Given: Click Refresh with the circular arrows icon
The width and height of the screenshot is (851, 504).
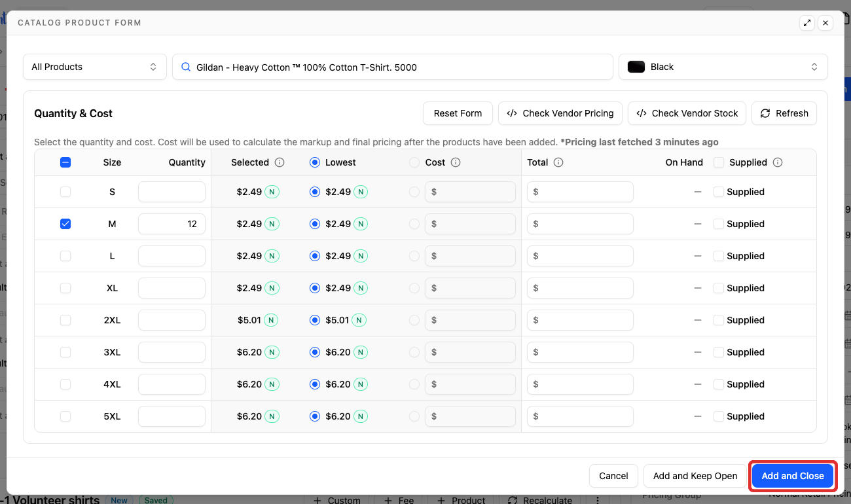Looking at the screenshot, I should click(x=784, y=113).
